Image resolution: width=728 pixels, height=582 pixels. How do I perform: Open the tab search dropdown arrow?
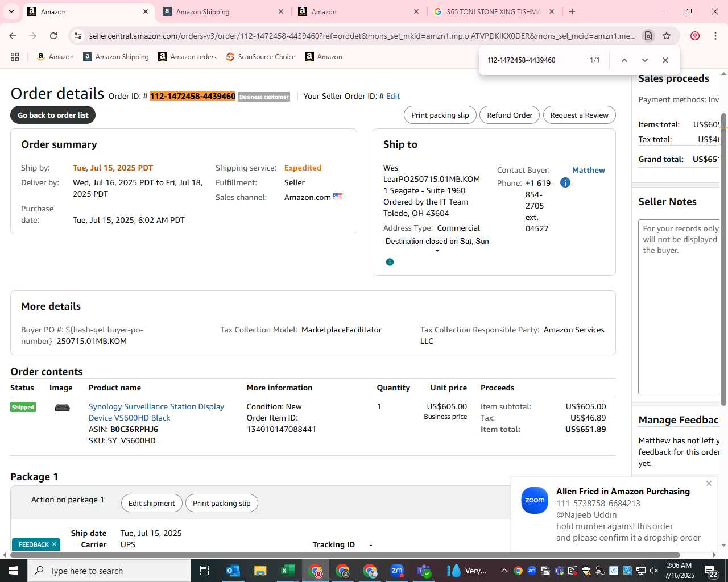point(11,11)
